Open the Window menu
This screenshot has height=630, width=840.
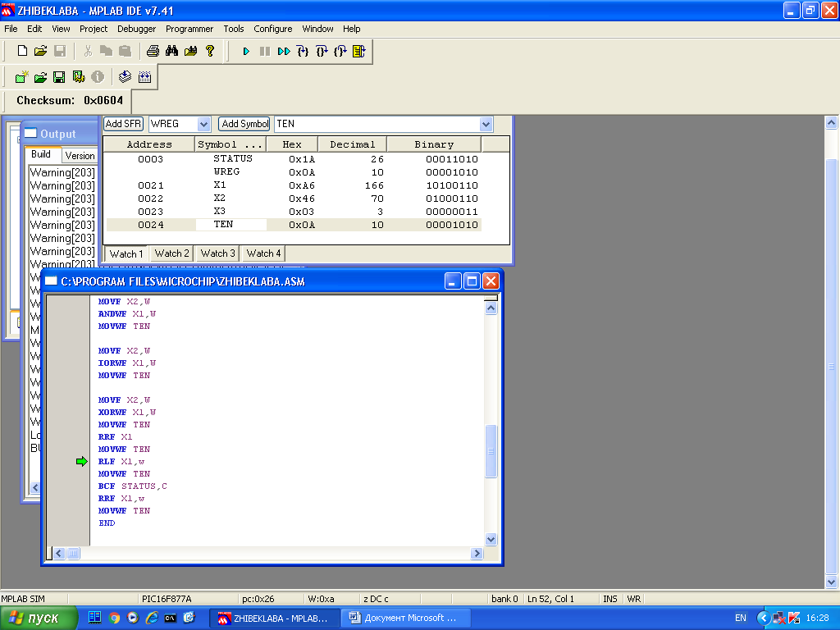(x=317, y=29)
